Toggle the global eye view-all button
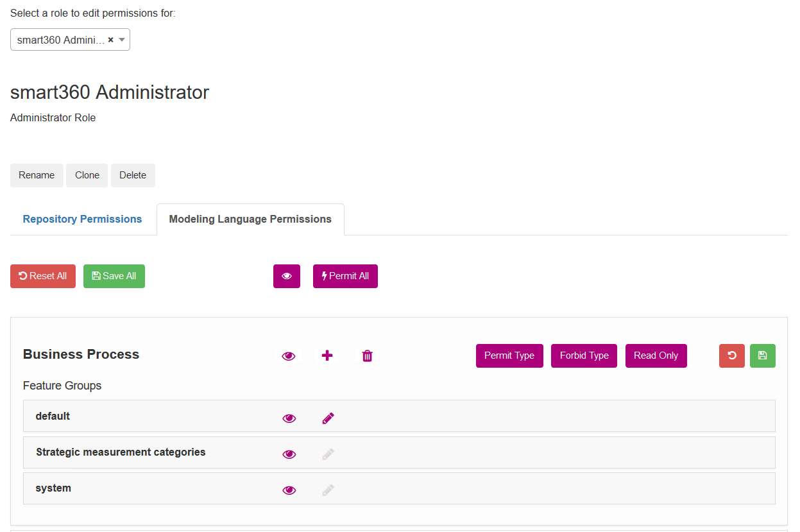 tap(287, 276)
